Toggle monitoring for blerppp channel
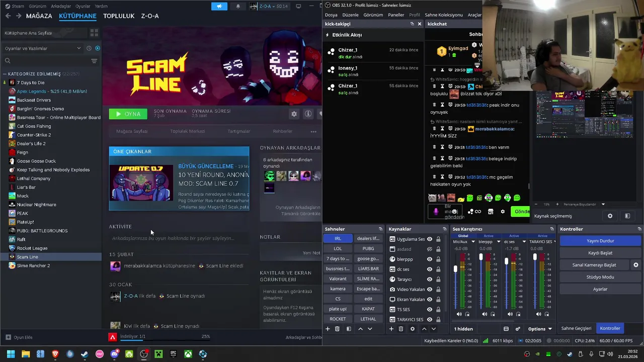The height and width of the screenshot is (362, 644). [x=493, y=314]
